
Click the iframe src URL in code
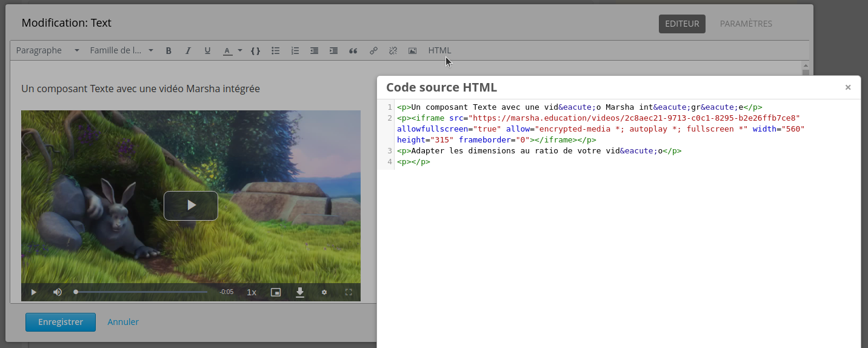click(635, 118)
